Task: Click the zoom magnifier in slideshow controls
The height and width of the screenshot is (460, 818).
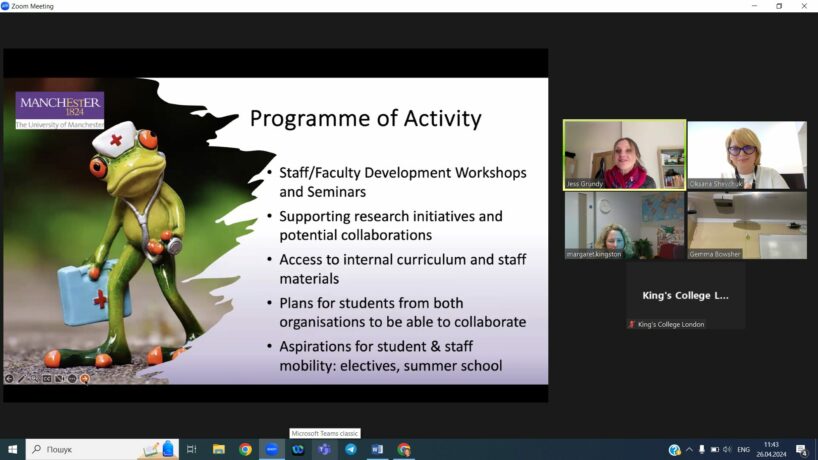Action: click(x=34, y=379)
